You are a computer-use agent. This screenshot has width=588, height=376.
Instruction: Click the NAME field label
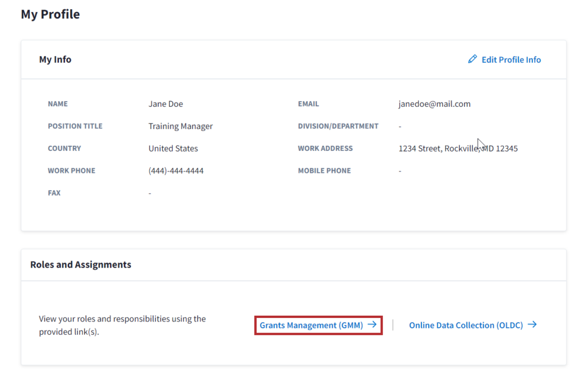(57, 104)
